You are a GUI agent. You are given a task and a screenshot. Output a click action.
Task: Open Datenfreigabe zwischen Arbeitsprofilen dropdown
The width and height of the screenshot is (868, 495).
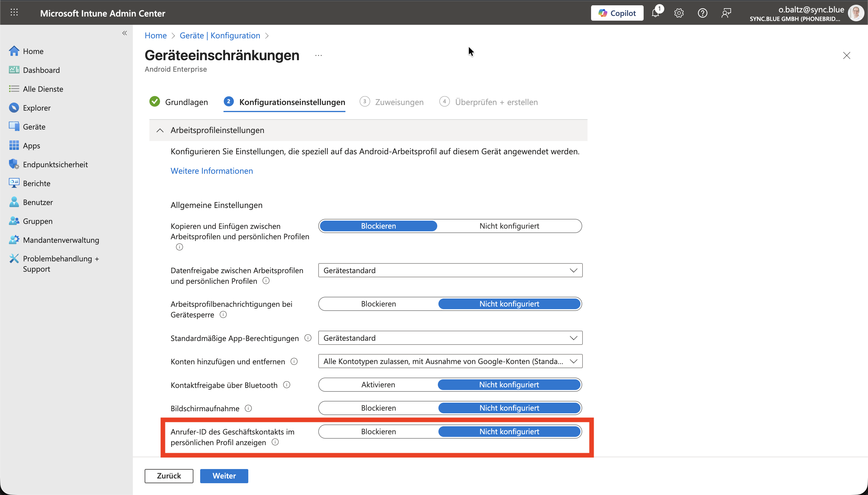(450, 271)
